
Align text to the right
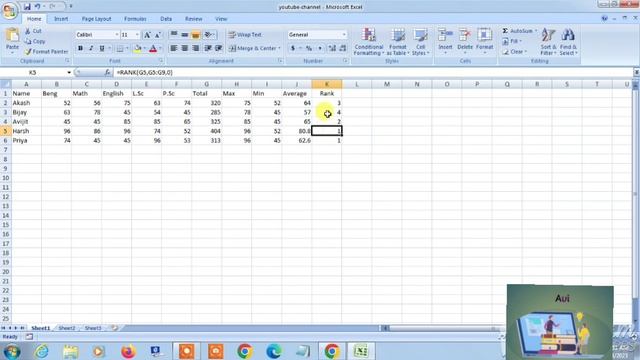click(x=196, y=48)
